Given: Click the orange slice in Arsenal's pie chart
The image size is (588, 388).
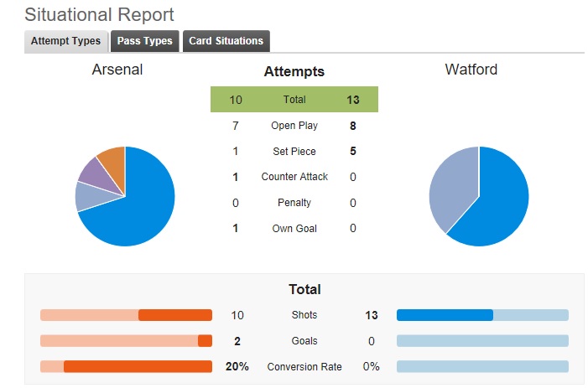Looking at the screenshot, I should [113, 161].
